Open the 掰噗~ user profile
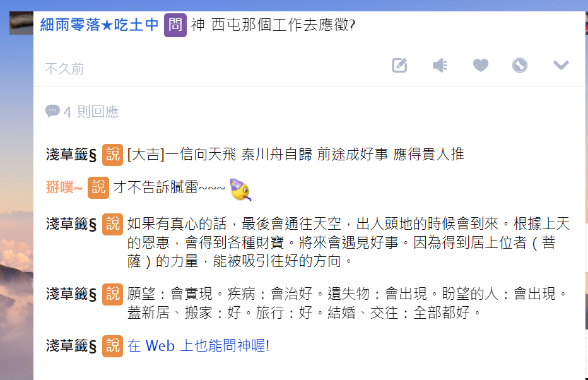Image resolution: width=588 pixels, height=380 pixels. [x=64, y=187]
